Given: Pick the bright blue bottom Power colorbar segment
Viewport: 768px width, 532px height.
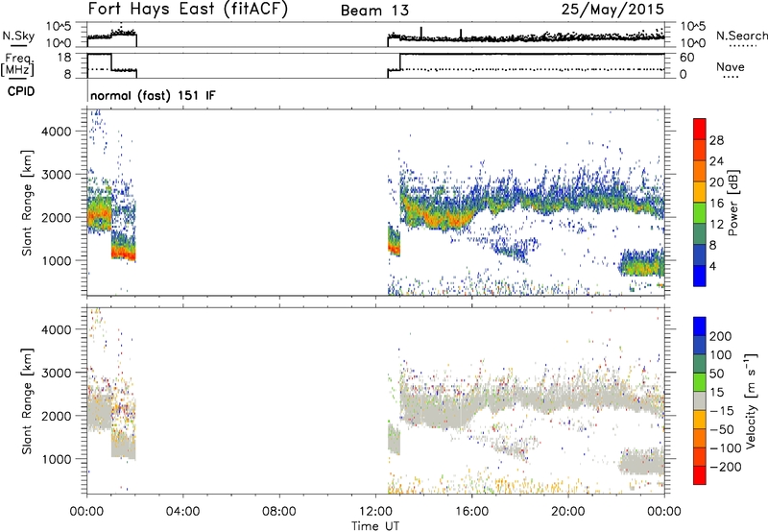Looking at the screenshot, I should (700, 276).
